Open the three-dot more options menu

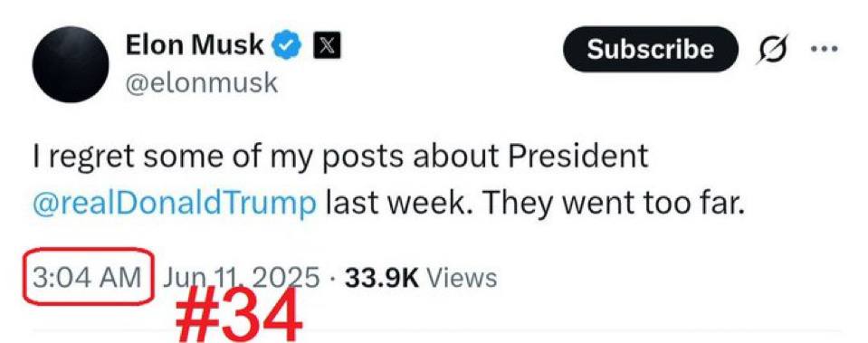[x=825, y=49]
